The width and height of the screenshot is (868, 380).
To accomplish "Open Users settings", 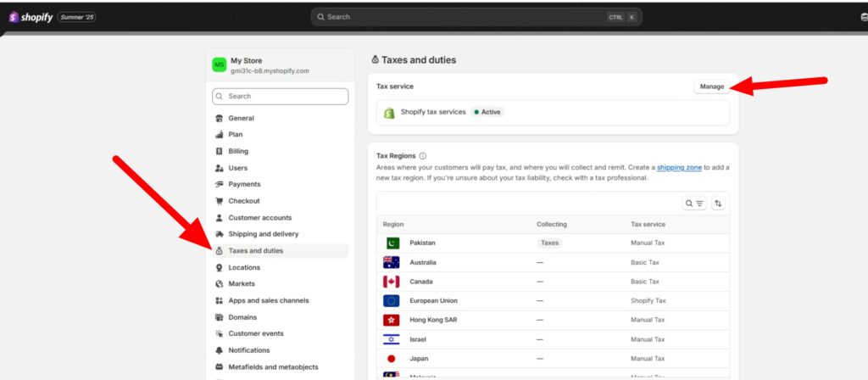I will pos(280,168).
